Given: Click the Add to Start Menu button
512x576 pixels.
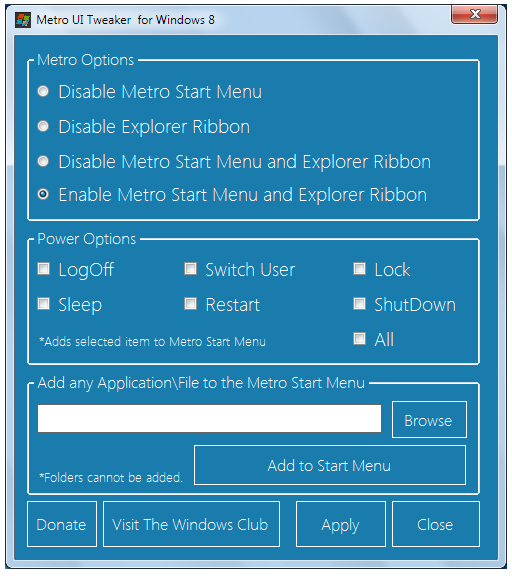Looking at the screenshot, I should (330, 465).
